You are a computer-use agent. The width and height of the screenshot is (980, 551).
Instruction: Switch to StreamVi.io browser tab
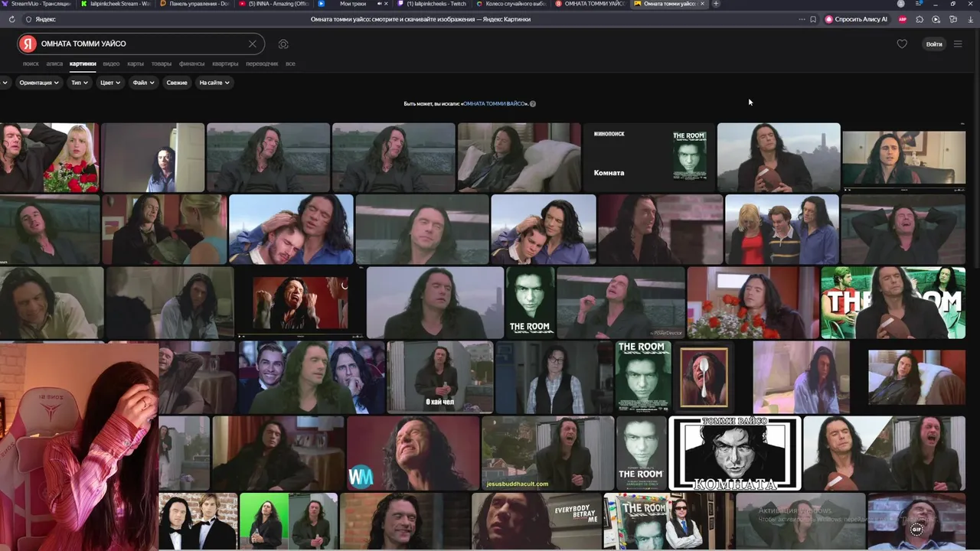37,4
